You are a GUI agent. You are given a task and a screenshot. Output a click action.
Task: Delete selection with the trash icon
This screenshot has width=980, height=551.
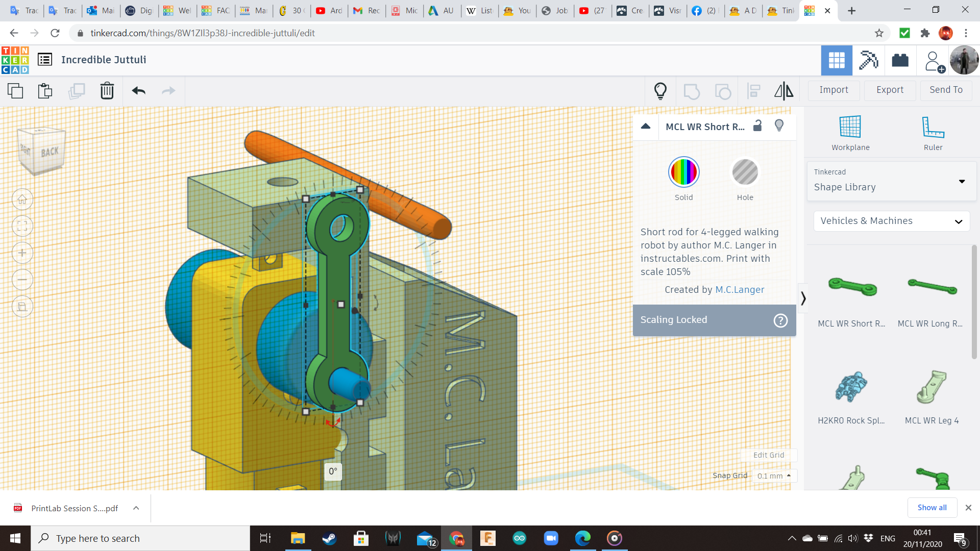coord(107,91)
